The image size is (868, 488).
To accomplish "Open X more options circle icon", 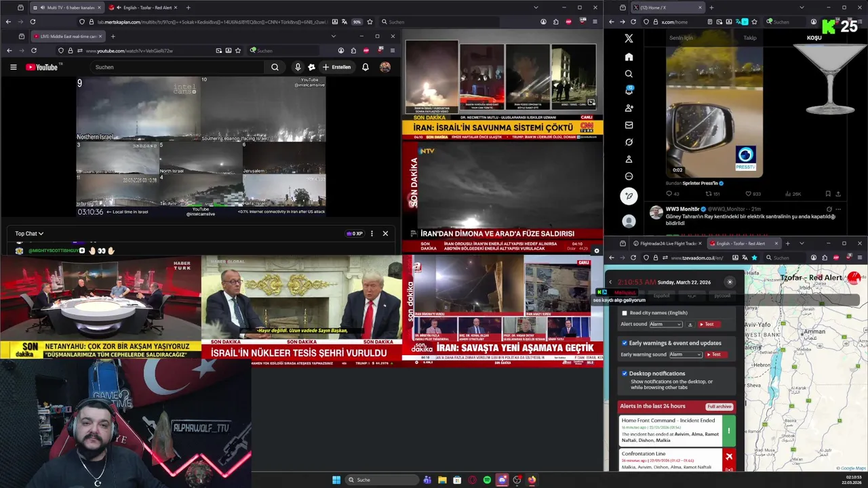I will pyautogui.click(x=629, y=176).
